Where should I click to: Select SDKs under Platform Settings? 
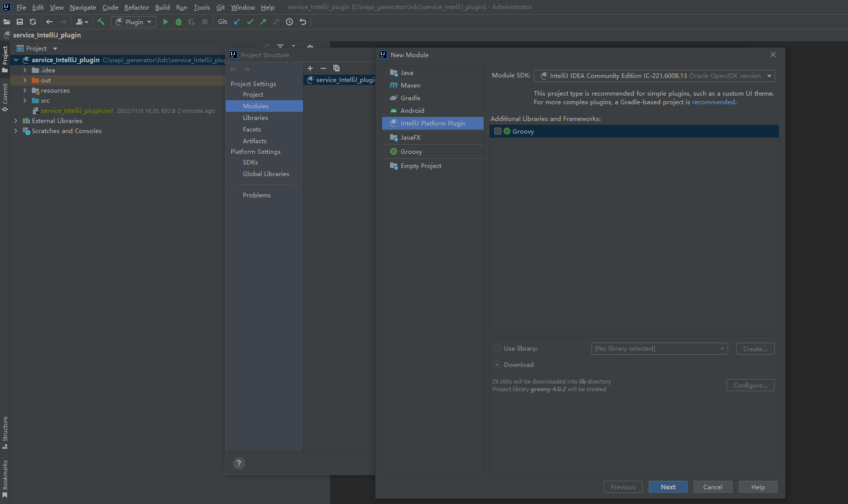coord(250,162)
